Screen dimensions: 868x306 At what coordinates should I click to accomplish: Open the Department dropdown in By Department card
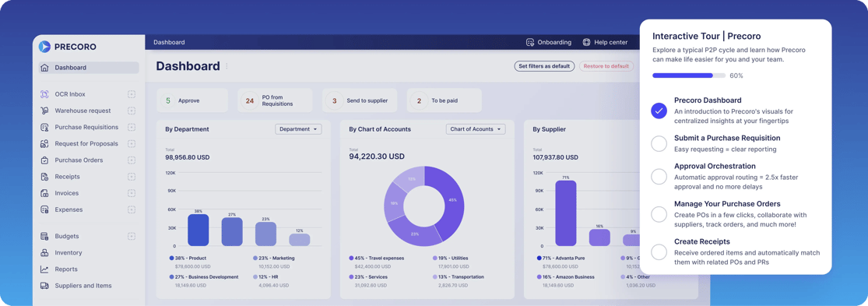coord(298,129)
